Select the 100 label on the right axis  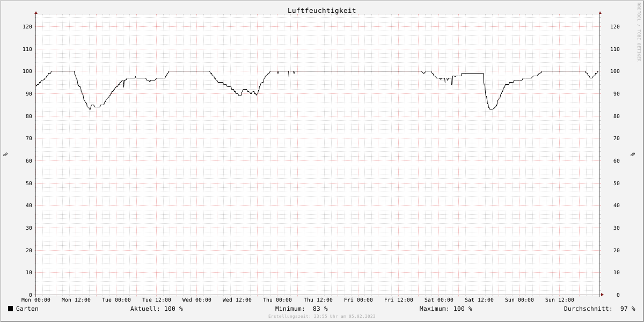615,71
